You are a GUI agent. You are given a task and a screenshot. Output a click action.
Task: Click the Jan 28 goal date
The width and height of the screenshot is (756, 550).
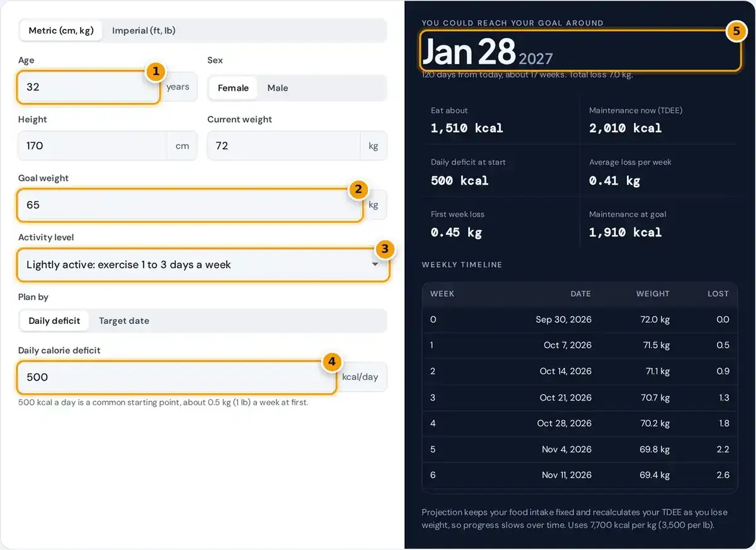pyautogui.click(x=469, y=52)
